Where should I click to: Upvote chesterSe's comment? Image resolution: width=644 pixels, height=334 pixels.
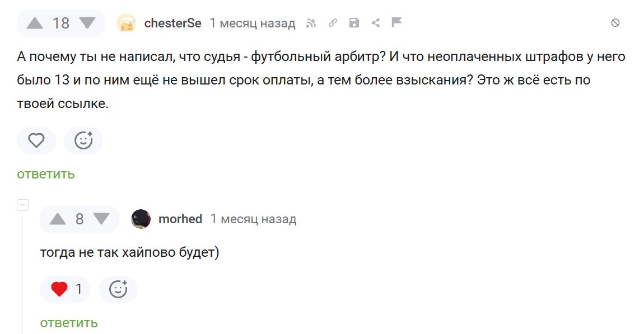point(35,23)
